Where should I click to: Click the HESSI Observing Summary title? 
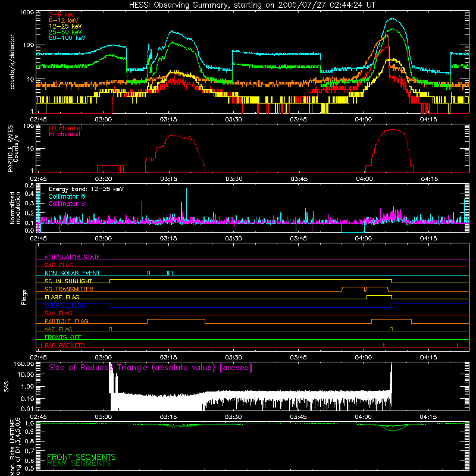pyautogui.click(x=252, y=5)
